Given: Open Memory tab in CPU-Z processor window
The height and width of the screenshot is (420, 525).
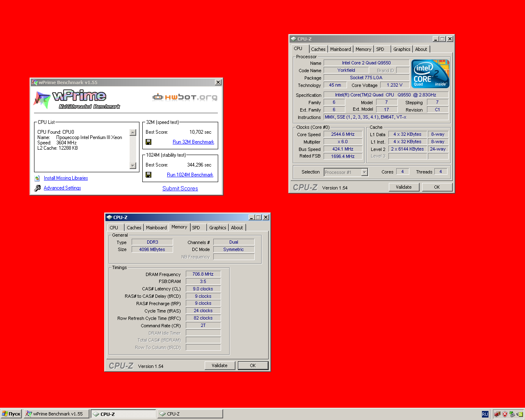Looking at the screenshot, I should click(363, 49).
